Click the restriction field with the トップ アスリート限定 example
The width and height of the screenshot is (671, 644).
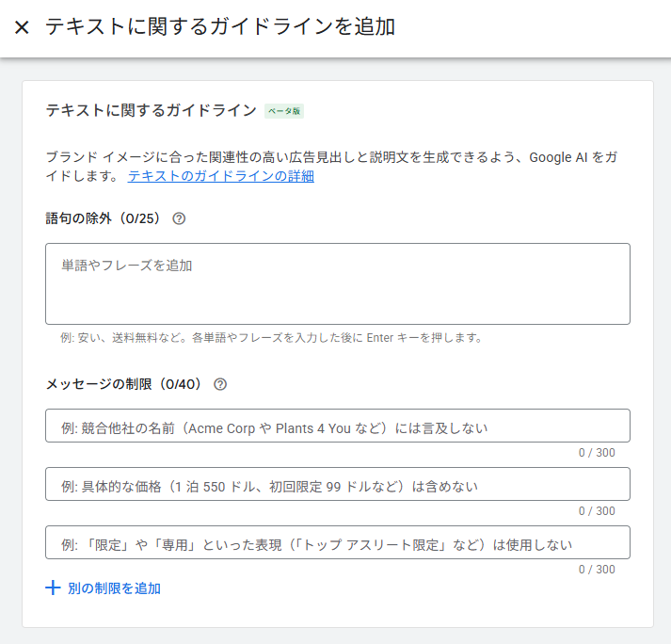tap(337, 543)
